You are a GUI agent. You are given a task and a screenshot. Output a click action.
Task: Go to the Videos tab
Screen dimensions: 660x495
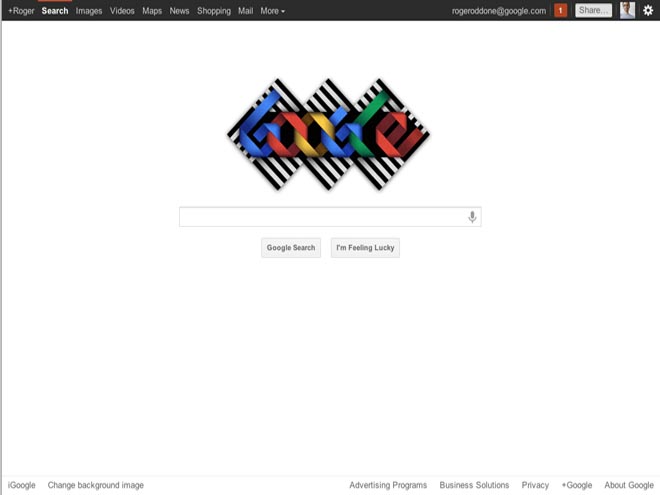click(x=122, y=11)
